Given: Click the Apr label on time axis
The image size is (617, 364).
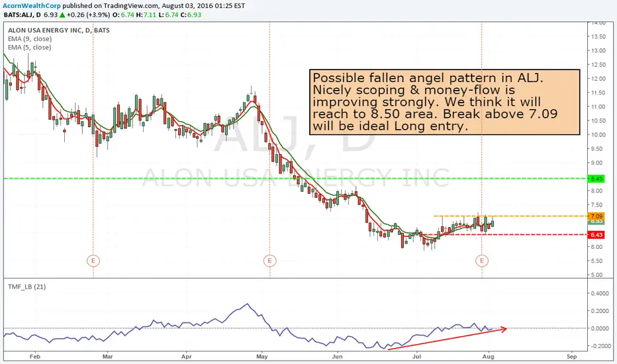Looking at the screenshot, I should 187,357.
